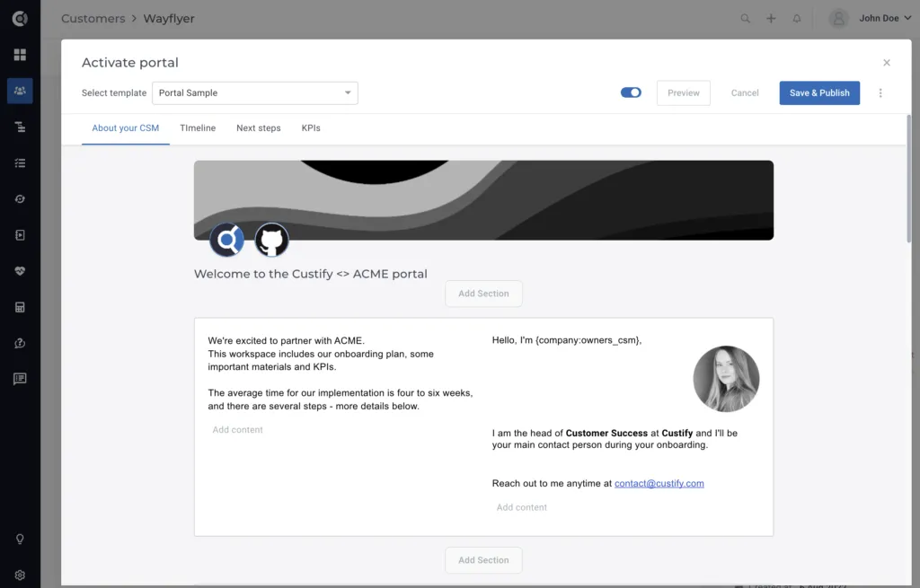Open the Custify logo home
Screen dimensions: 920x588
point(20,19)
